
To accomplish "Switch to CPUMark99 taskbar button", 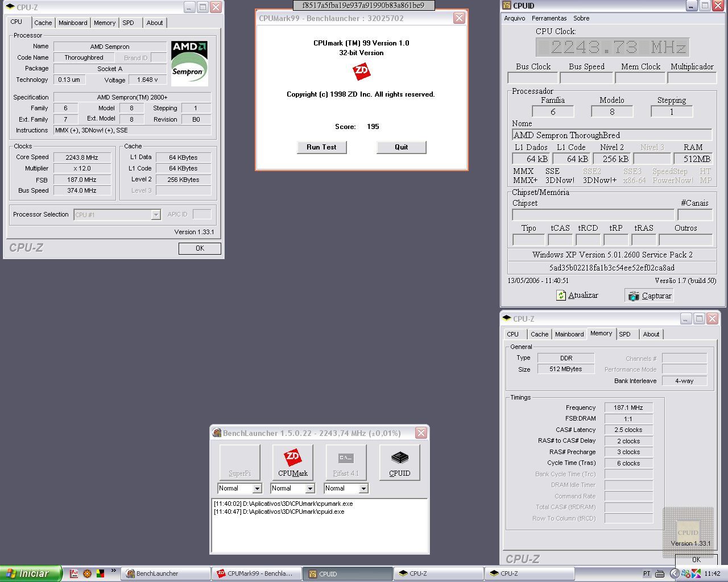I will tap(256, 573).
